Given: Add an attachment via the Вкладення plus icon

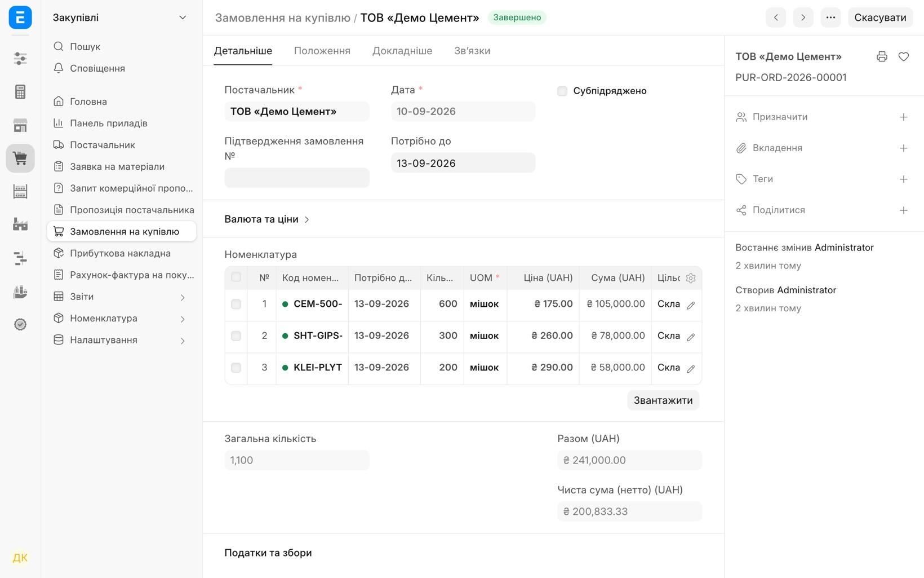Looking at the screenshot, I should (x=904, y=148).
